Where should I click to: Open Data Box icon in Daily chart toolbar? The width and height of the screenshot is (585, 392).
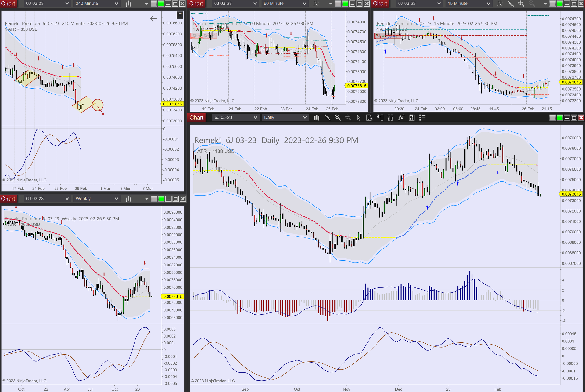click(x=369, y=117)
